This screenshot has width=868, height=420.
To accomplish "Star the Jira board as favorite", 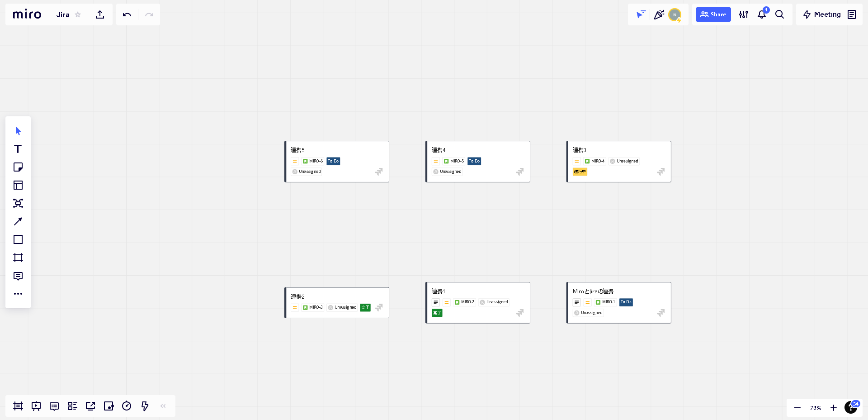I will click(x=78, y=14).
